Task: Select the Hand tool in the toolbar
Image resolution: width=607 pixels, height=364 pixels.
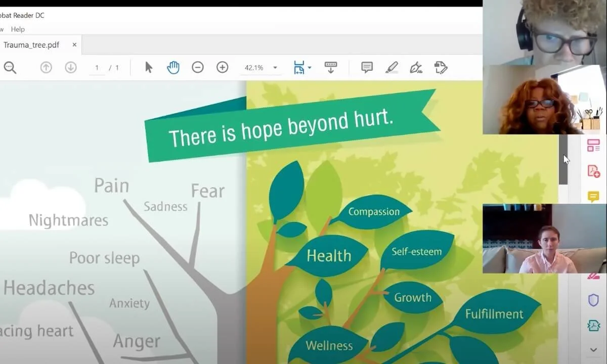Action: (x=173, y=67)
